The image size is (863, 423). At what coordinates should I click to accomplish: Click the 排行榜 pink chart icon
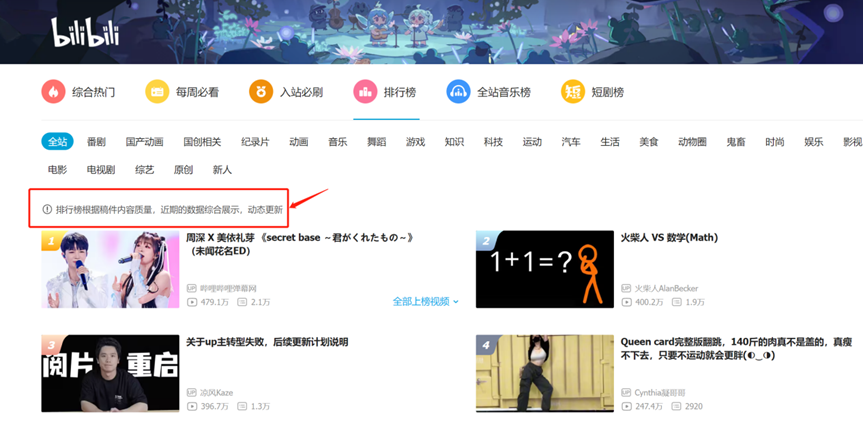click(x=365, y=92)
